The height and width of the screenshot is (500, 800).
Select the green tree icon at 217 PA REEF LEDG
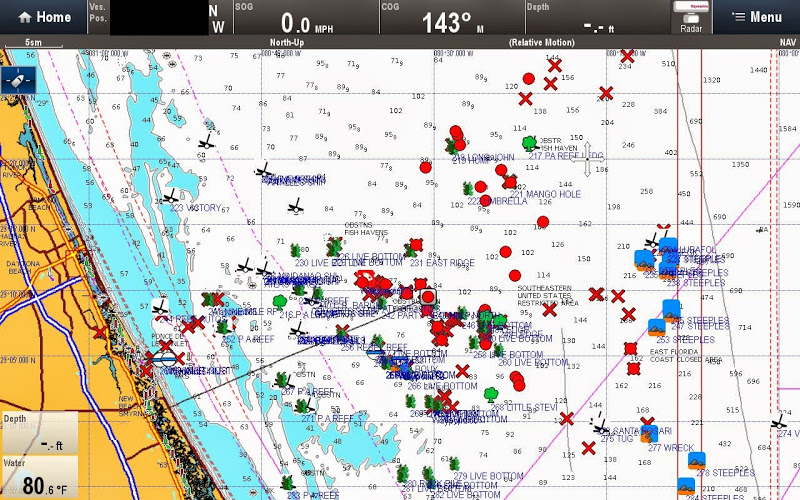tap(530, 143)
